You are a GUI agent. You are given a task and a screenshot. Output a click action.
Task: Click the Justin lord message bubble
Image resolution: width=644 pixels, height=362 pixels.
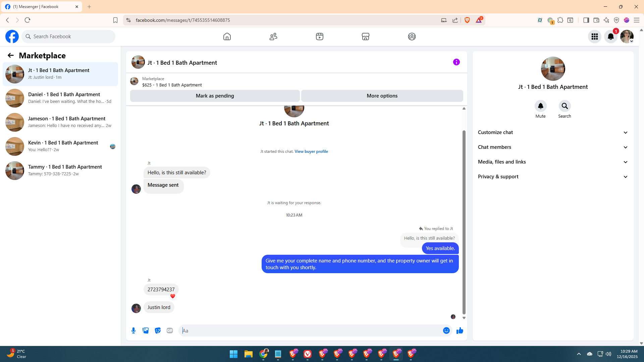[159, 307]
